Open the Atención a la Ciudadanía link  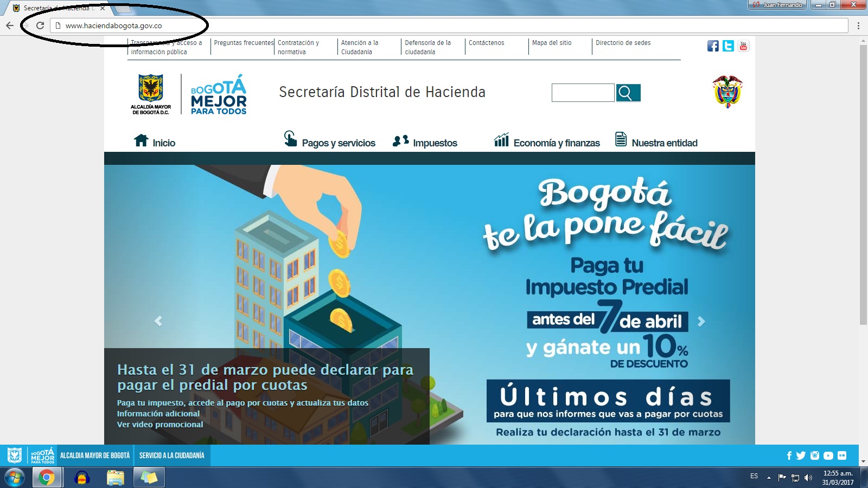[x=360, y=47]
